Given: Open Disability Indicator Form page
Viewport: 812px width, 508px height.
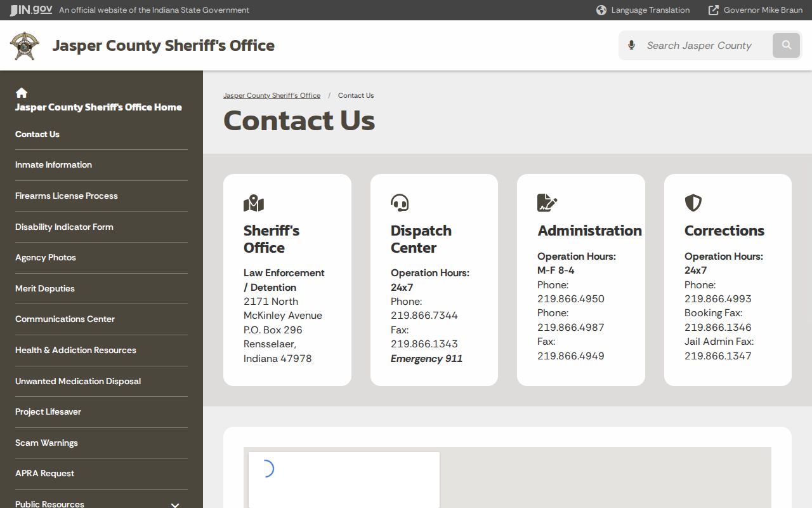Looking at the screenshot, I should point(64,227).
